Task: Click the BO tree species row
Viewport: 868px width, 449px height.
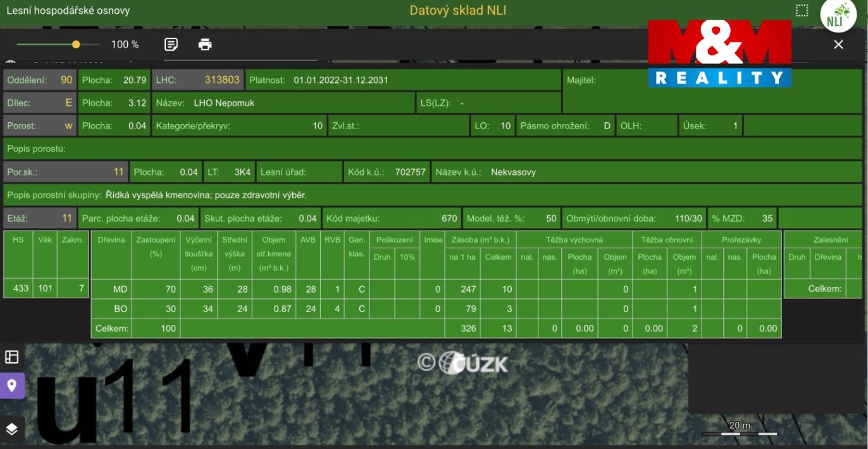Action: point(436,309)
